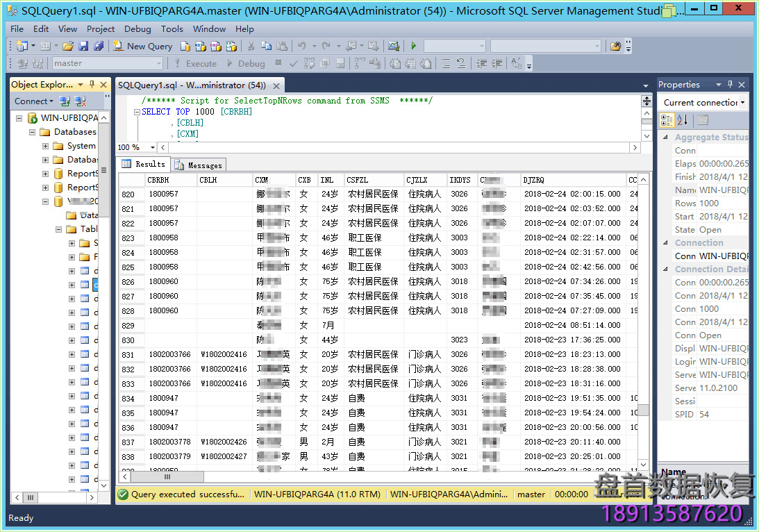Screen dimensions: 759x532
Task: Select the Categorized view icon in Properties
Action: click(x=666, y=119)
